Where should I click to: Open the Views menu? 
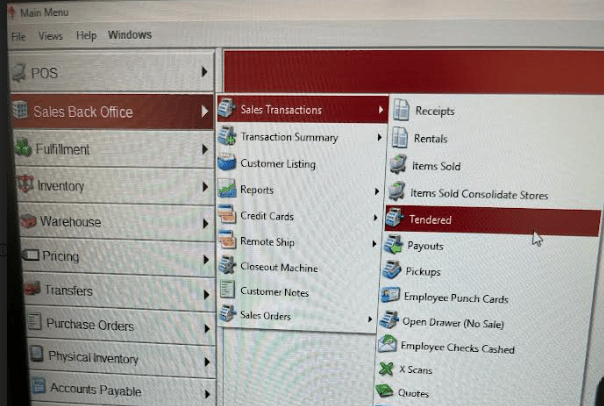50,36
